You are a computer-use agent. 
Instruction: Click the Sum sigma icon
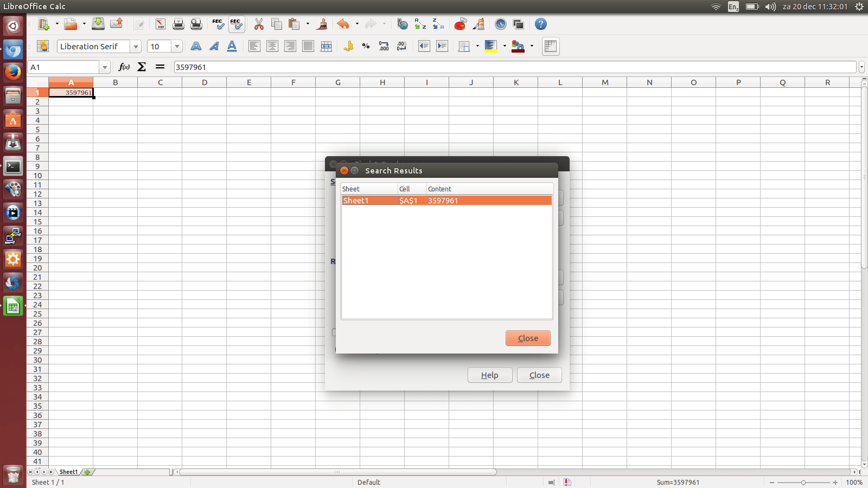pyautogui.click(x=142, y=67)
